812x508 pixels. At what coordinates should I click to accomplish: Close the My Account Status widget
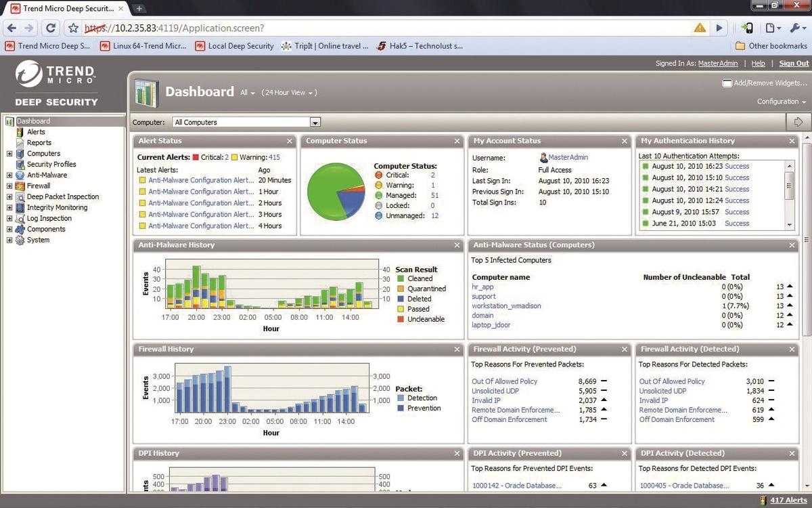click(625, 141)
